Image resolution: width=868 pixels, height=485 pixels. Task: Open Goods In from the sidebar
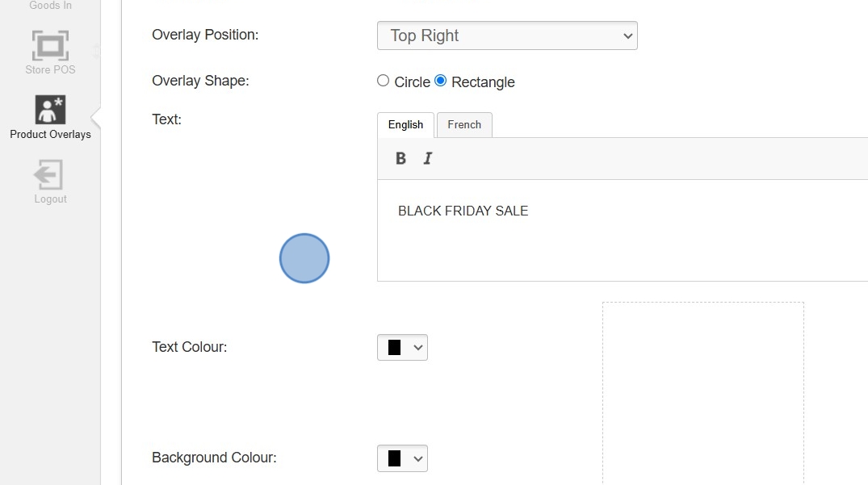[50, 6]
